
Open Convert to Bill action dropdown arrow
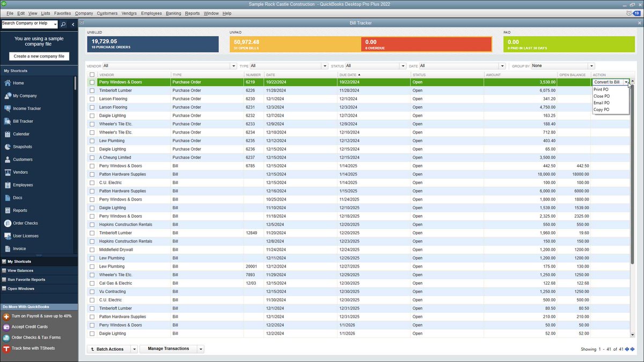[626, 82]
